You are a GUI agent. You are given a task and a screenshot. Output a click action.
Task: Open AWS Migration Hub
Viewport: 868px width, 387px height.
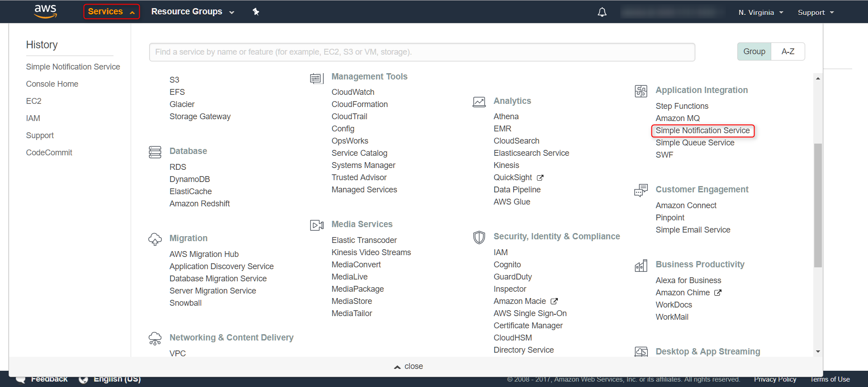coord(204,254)
